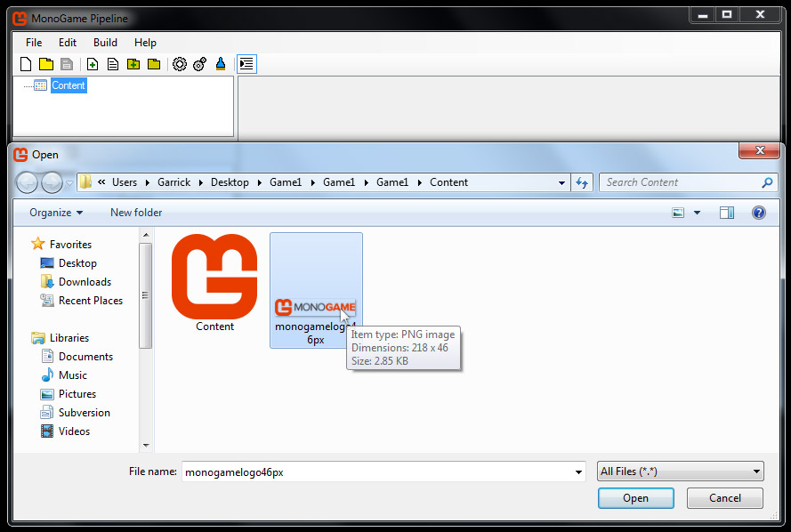Click the Add Existing Item icon
The width and height of the screenshot is (791, 532).
point(113,64)
